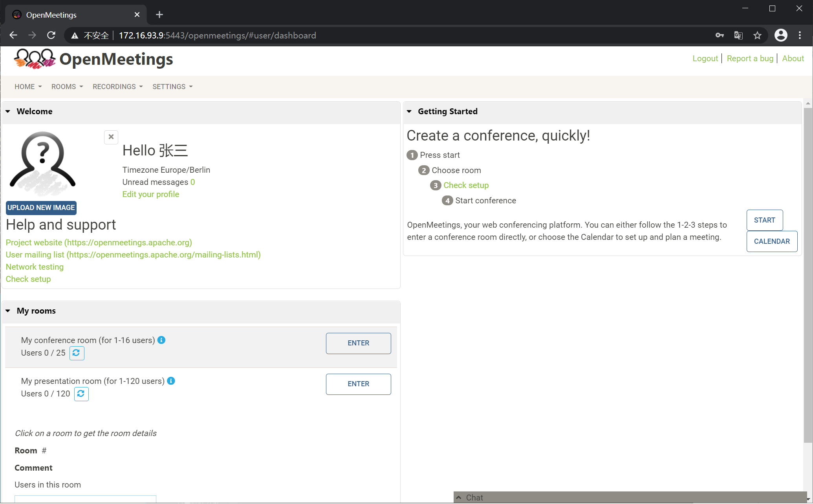Viewport: 813px width, 504px height.
Task: Click info icon beside presentation room
Action: (171, 381)
